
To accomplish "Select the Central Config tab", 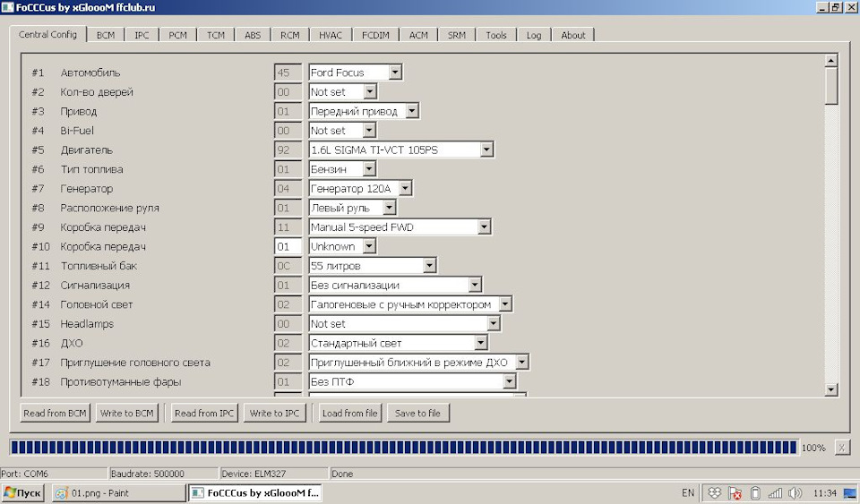I will click(47, 34).
